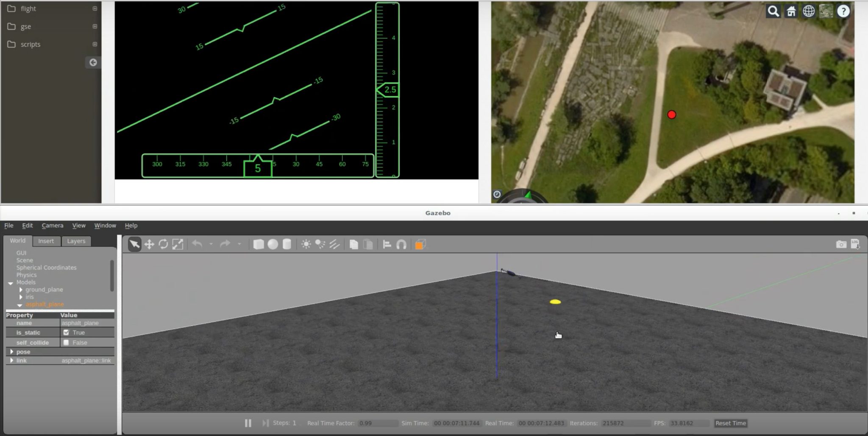Collapse the asphalt_plane model entry
The image size is (868, 436).
click(19, 305)
